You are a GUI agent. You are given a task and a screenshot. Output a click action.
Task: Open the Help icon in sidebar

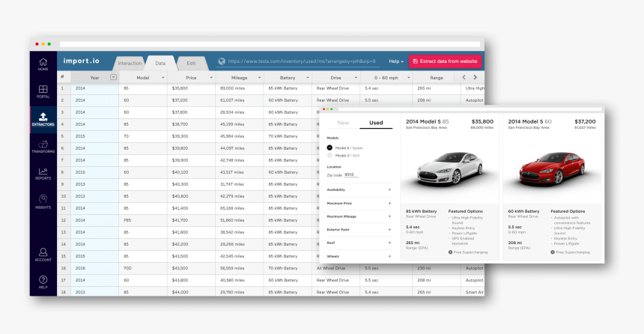tap(43, 282)
